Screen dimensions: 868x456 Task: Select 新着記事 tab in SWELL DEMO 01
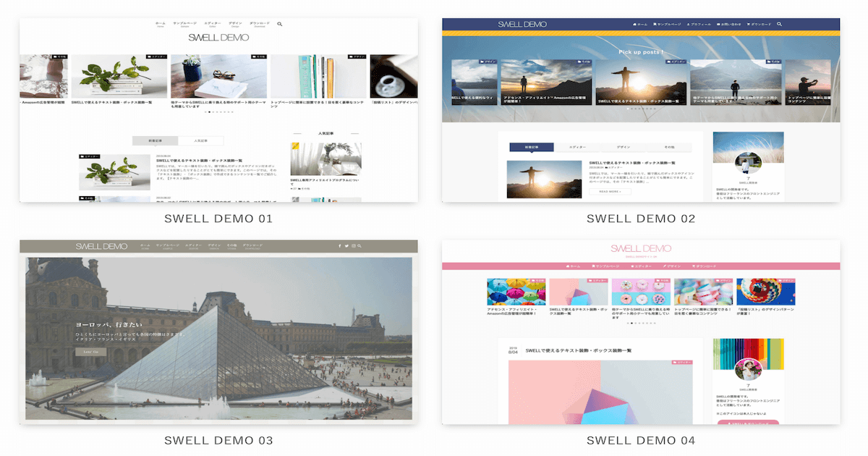(x=156, y=140)
